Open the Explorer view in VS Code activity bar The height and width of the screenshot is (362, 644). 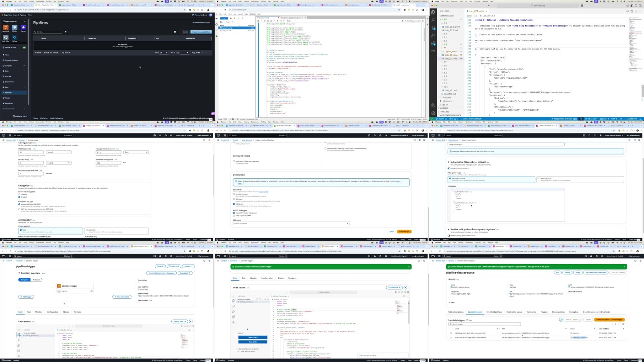[x=433, y=12]
